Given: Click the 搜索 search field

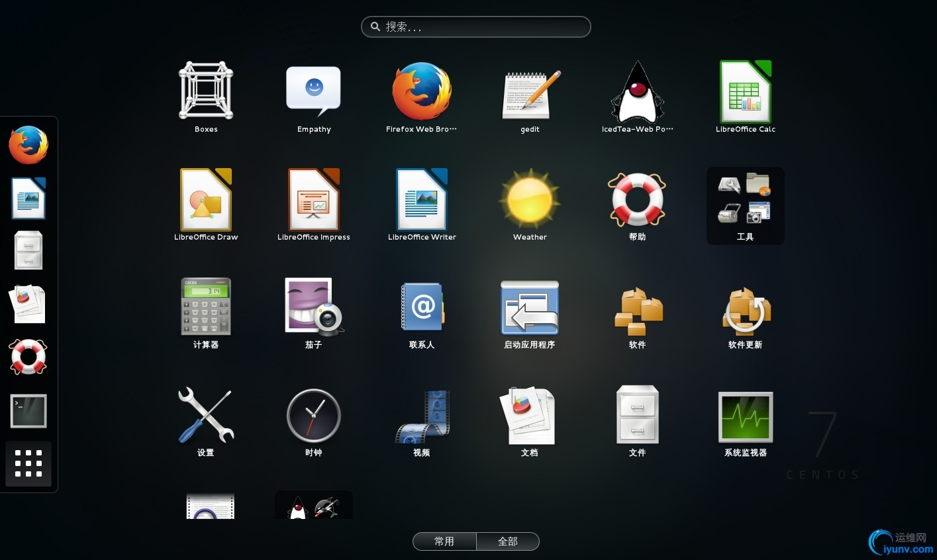Looking at the screenshot, I should (476, 26).
